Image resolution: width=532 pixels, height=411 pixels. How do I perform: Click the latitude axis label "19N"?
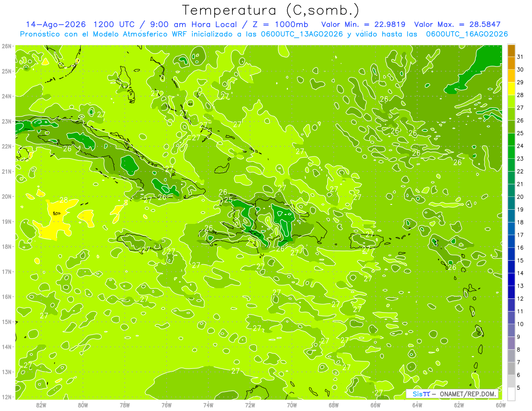[6, 221]
